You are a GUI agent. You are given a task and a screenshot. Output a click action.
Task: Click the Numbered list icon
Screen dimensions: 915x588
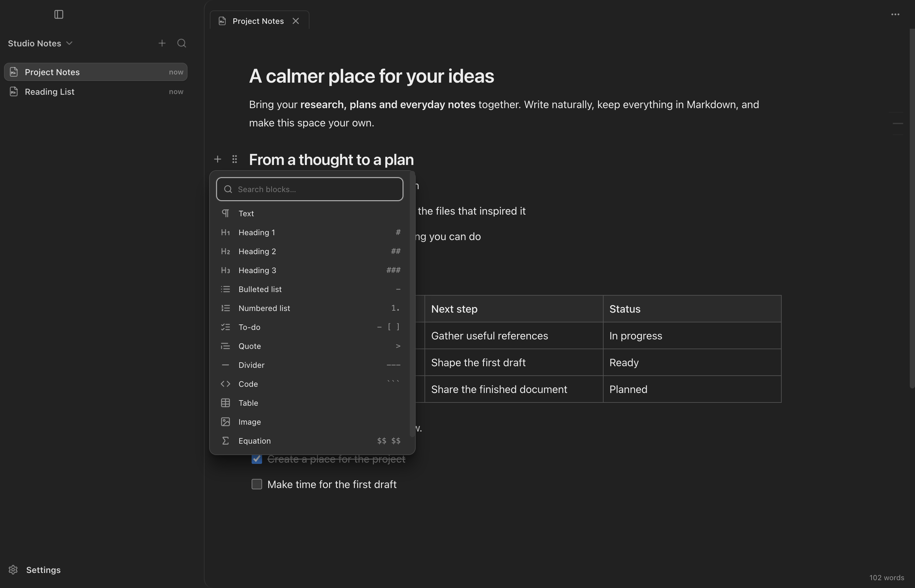click(226, 308)
